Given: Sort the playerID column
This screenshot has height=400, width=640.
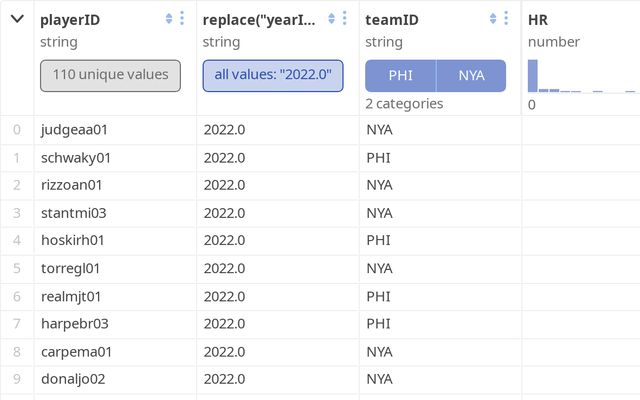Looking at the screenshot, I should pos(169,18).
